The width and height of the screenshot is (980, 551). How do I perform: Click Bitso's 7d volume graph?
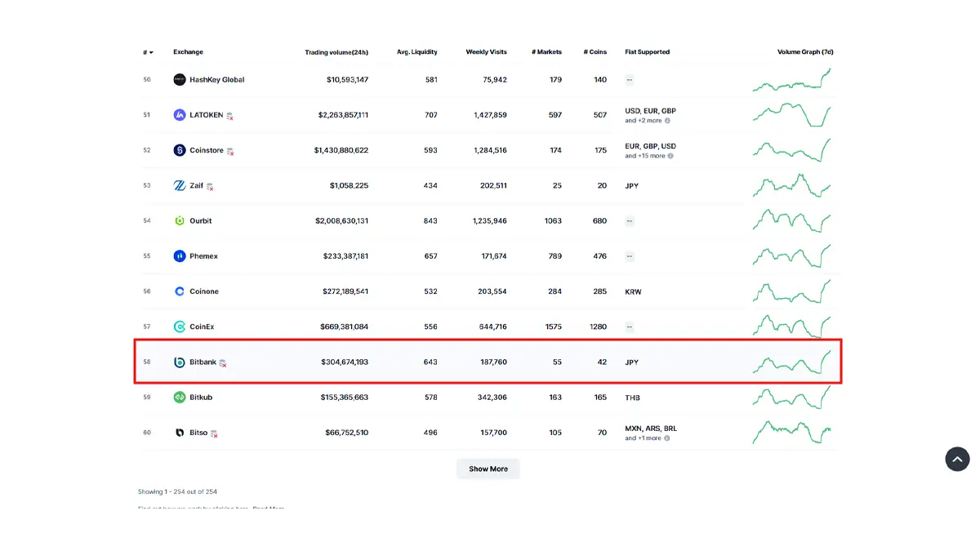coord(792,433)
